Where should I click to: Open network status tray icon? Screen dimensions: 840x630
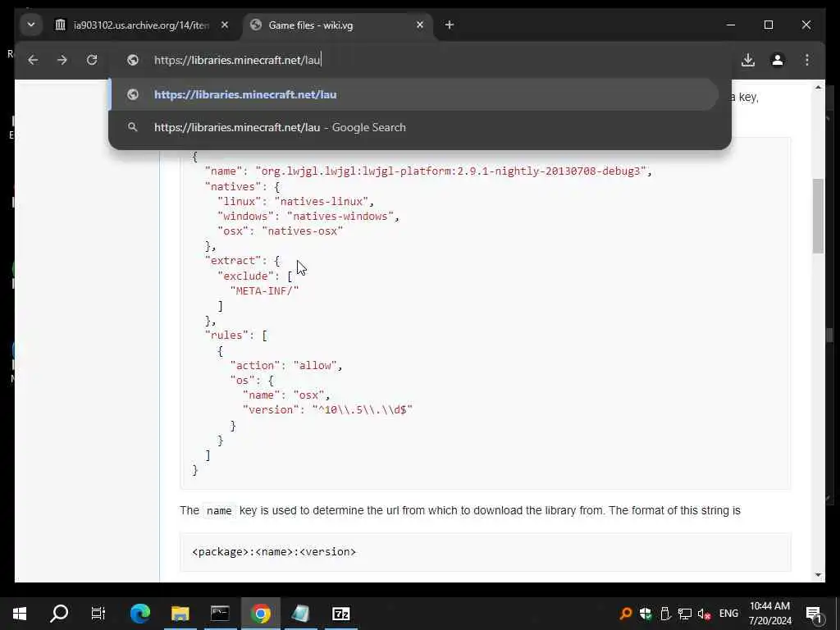[x=684, y=614]
